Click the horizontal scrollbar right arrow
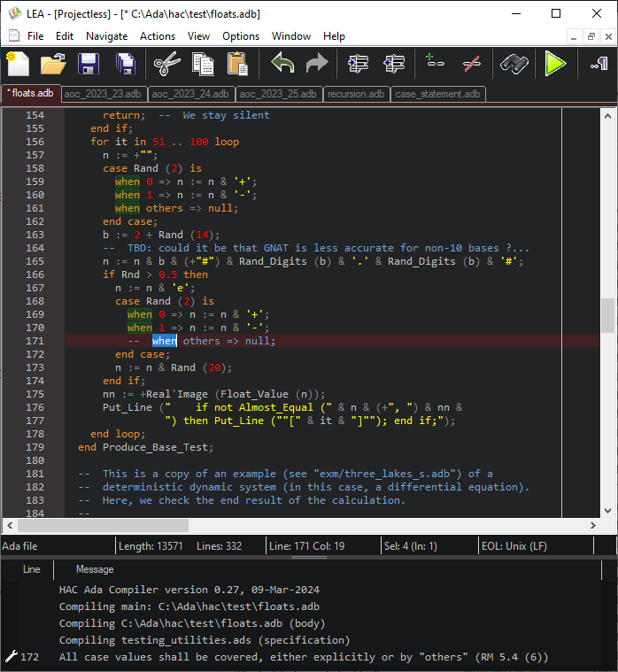This screenshot has height=672, width=618. click(592, 525)
